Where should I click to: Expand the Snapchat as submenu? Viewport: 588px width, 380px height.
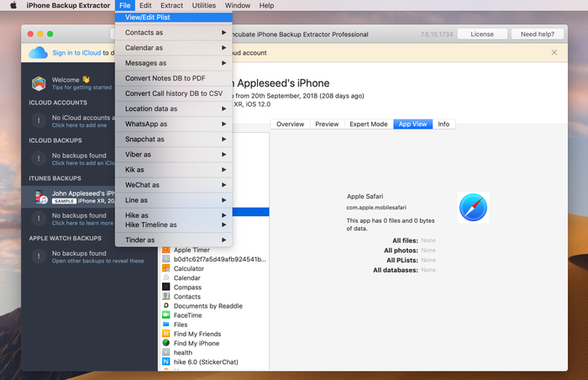[x=174, y=140]
